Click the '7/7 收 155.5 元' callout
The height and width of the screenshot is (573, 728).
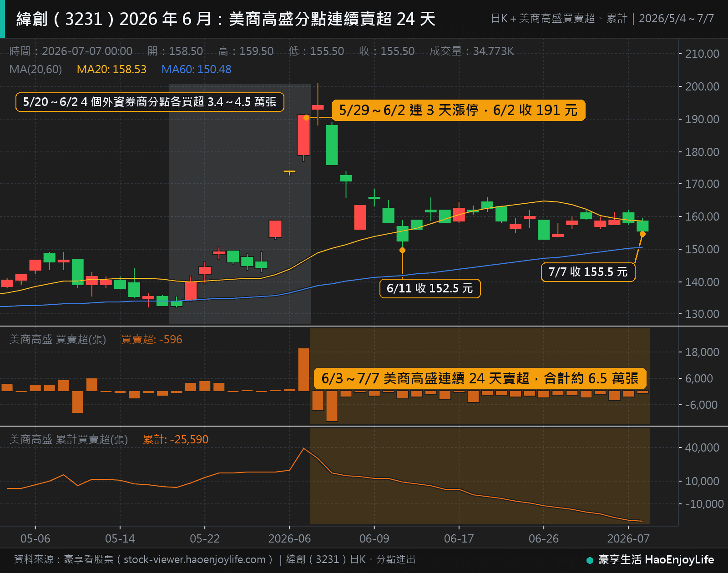(x=588, y=272)
